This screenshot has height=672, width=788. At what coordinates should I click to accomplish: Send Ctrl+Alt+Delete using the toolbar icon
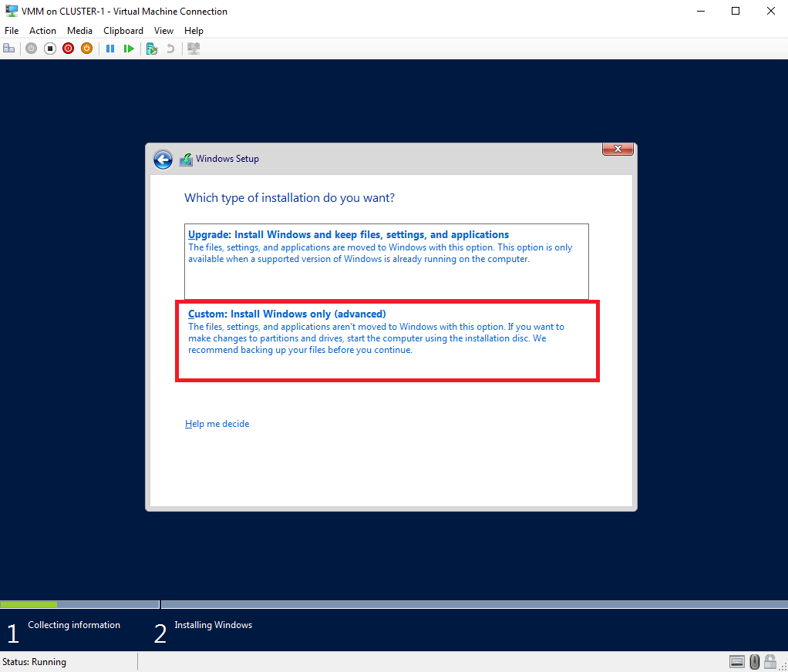pos(9,49)
